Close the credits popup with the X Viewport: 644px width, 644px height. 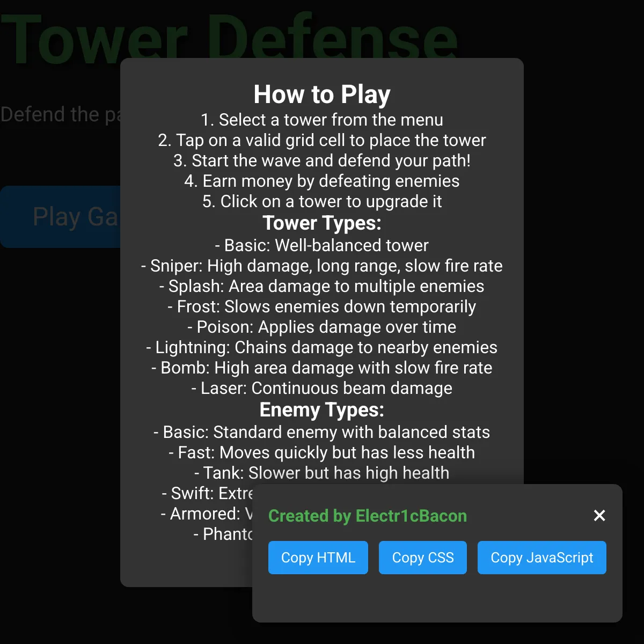coord(599,516)
